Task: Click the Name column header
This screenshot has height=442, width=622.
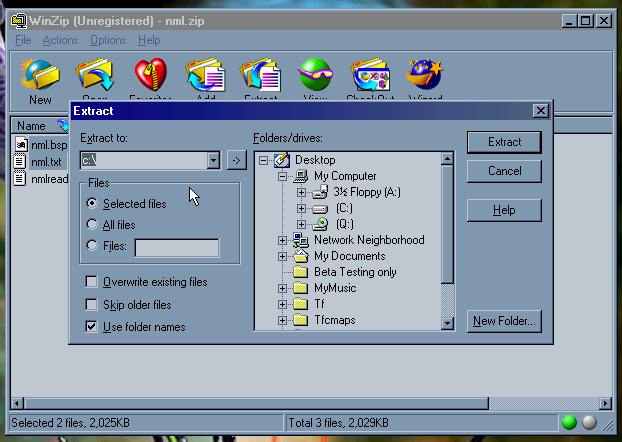Action: 40,126
